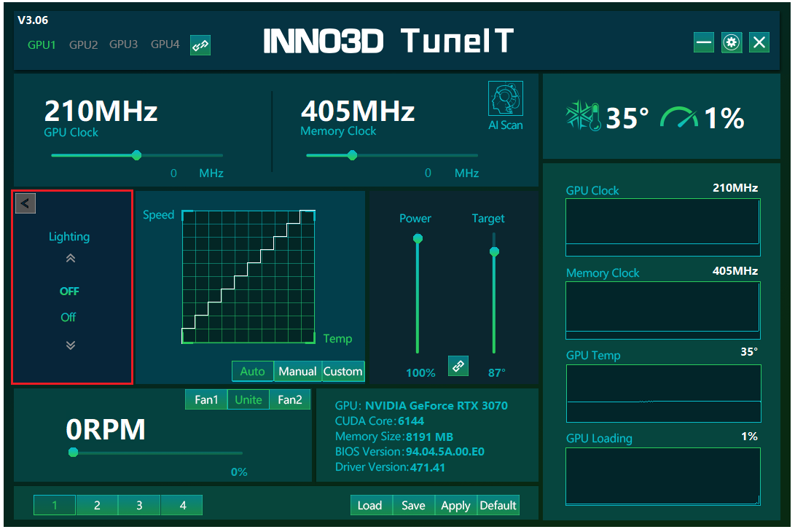Click the Lighting heading text
The height and width of the screenshot is (532, 795).
69,237
